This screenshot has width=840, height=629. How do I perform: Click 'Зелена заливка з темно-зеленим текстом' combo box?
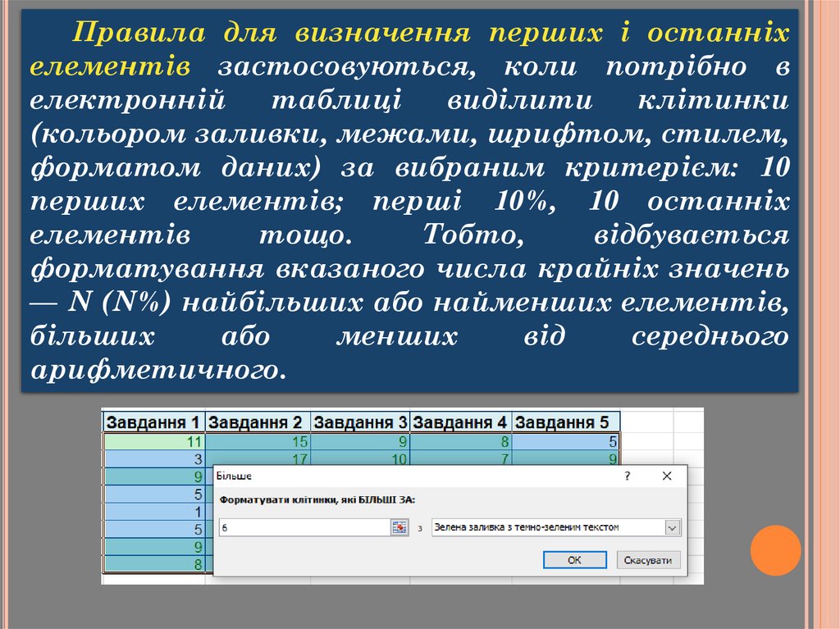[x=556, y=528]
